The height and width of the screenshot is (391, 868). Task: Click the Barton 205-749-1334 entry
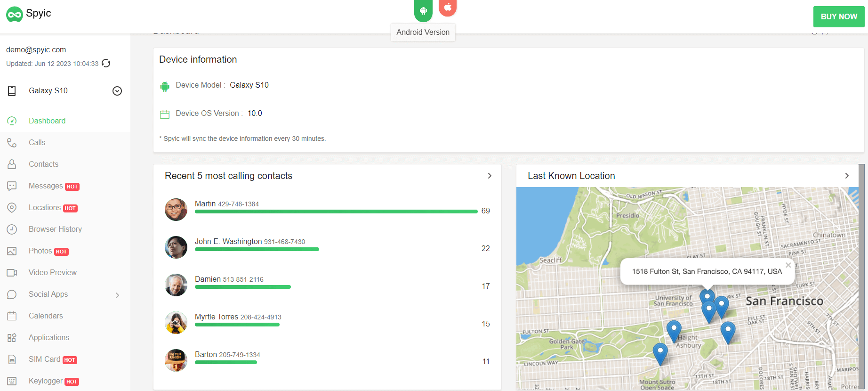point(227,355)
